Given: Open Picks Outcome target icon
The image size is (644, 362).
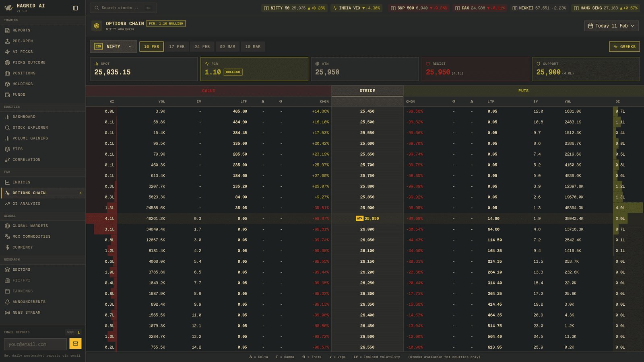Looking at the screenshot, I should click(7, 62).
